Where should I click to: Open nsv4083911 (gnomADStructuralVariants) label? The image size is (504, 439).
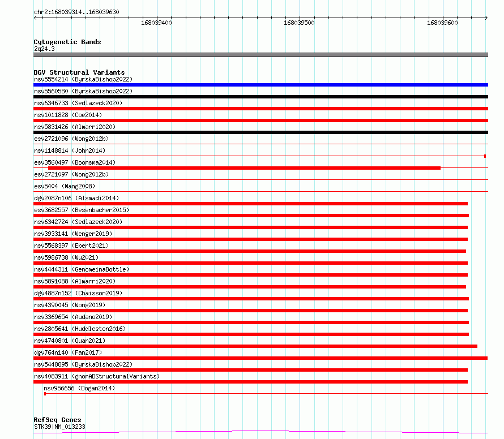[x=97, y=376]
